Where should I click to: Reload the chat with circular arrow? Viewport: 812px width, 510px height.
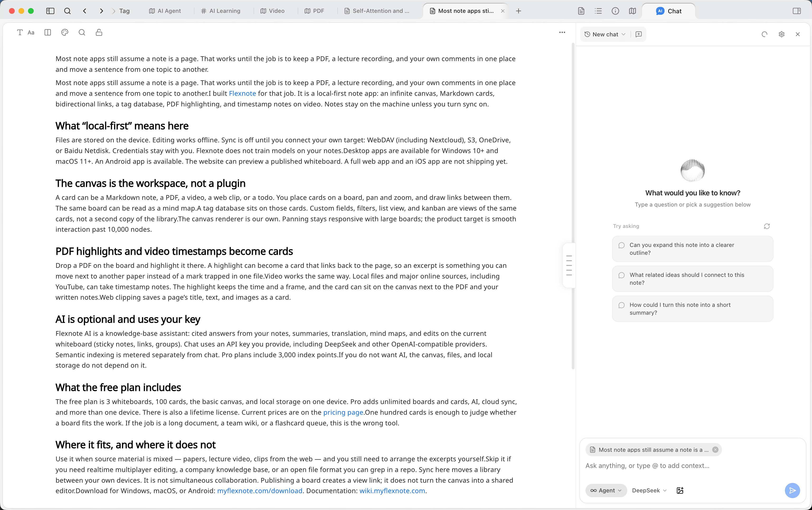click(x=764, y=34)
